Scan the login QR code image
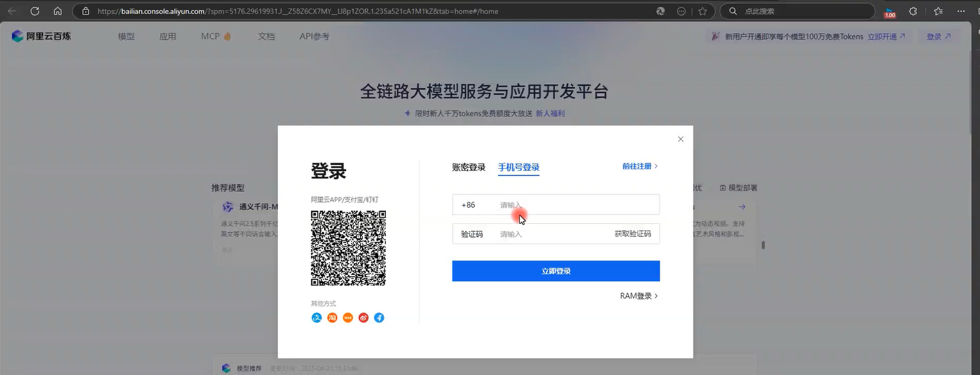Viewport: 980px width, 375px height. (348, 248)
